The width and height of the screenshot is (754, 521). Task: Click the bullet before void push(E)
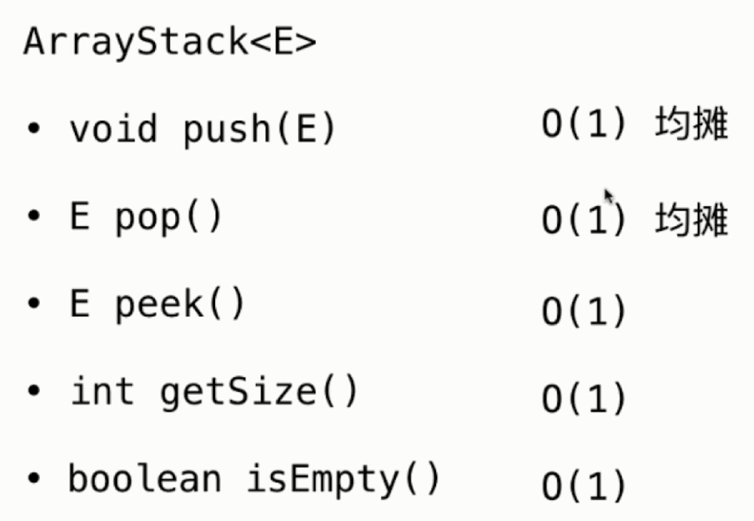click(35, 131)
